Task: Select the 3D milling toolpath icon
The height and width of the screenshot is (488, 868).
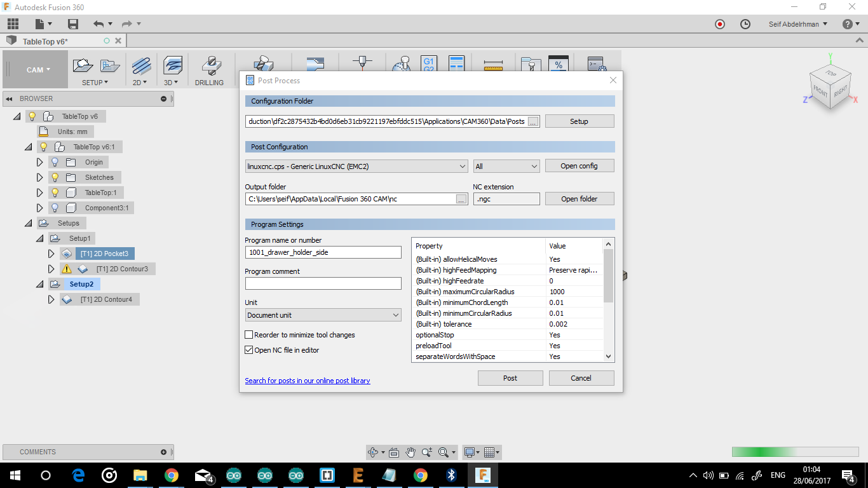Action: coord(173,65)
